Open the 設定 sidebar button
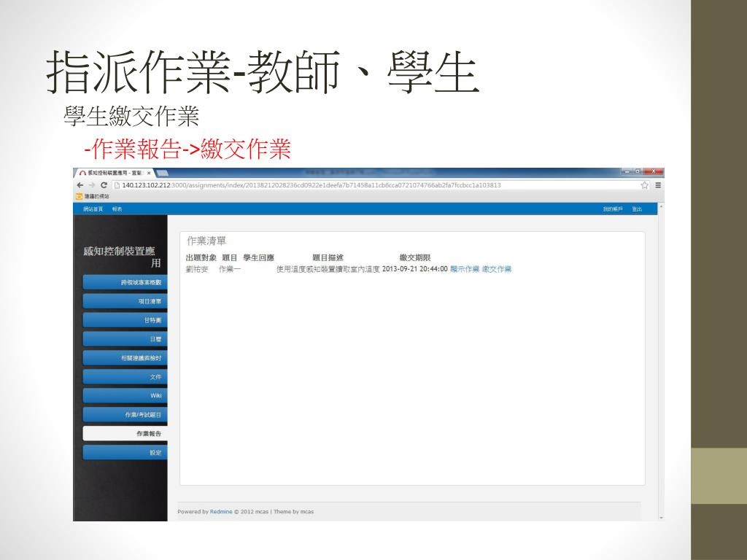Image resolution: width=747 pixels, height=560 pixels. click(125, 452)
